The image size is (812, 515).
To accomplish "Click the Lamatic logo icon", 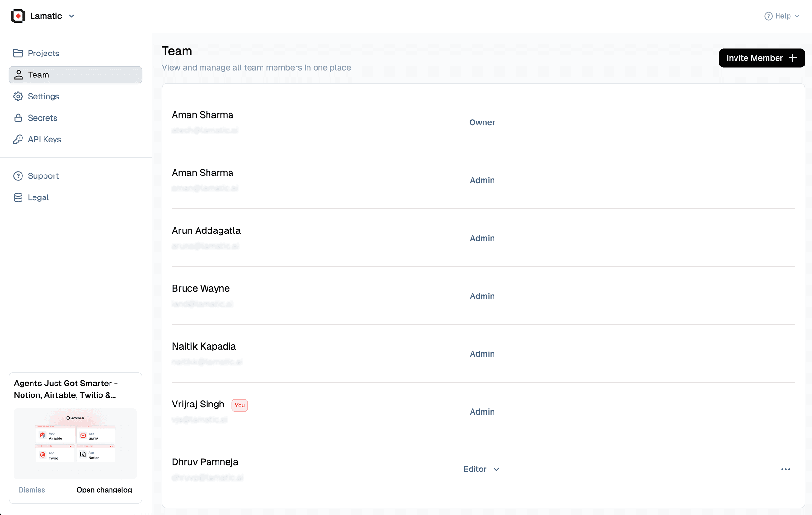I will (18, 16).
